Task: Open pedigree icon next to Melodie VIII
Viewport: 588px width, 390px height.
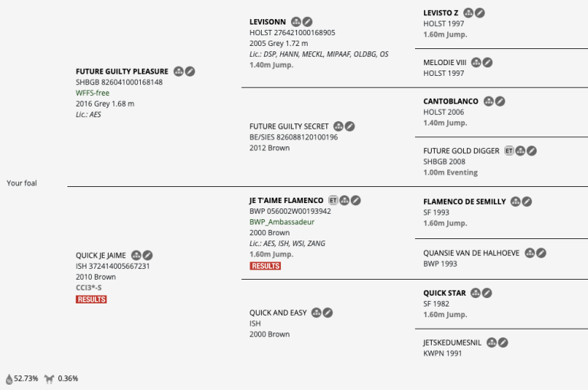Action: (x=475, y=62)
